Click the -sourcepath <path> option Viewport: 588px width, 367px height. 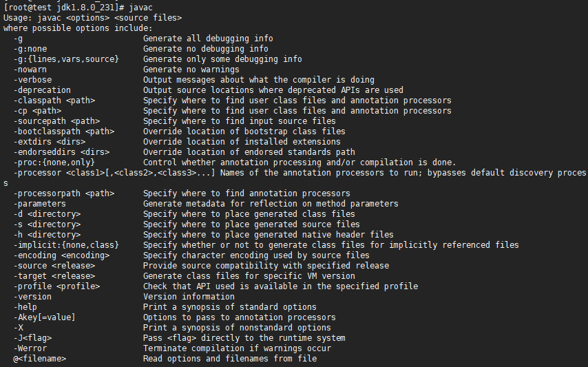tap(56, 121)
